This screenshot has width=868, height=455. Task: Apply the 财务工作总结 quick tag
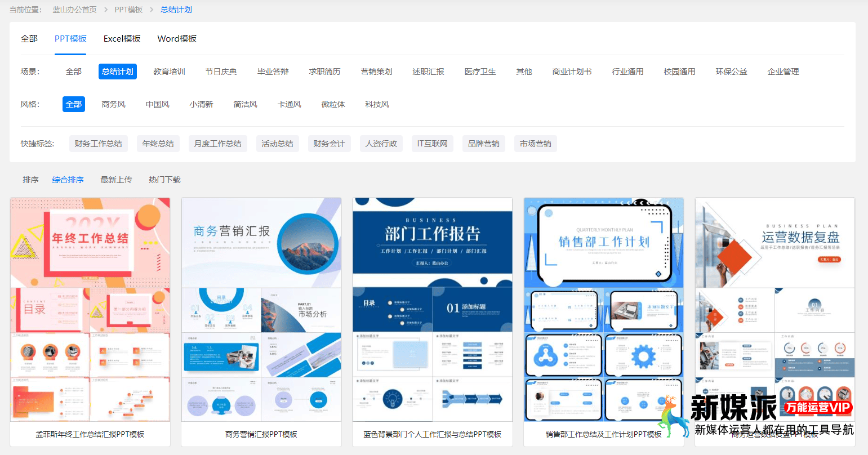click(98, 144)
